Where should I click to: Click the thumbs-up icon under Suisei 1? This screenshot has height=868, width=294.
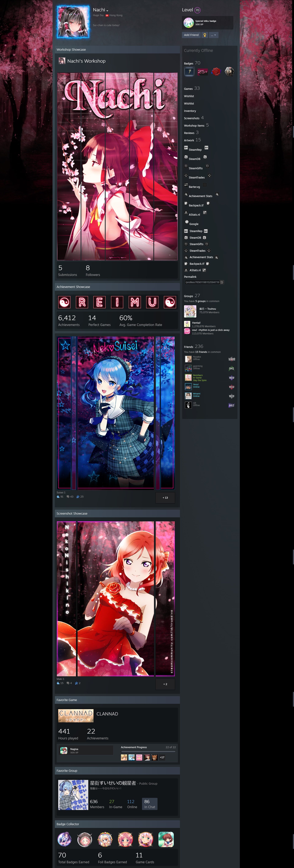[58, 497]
